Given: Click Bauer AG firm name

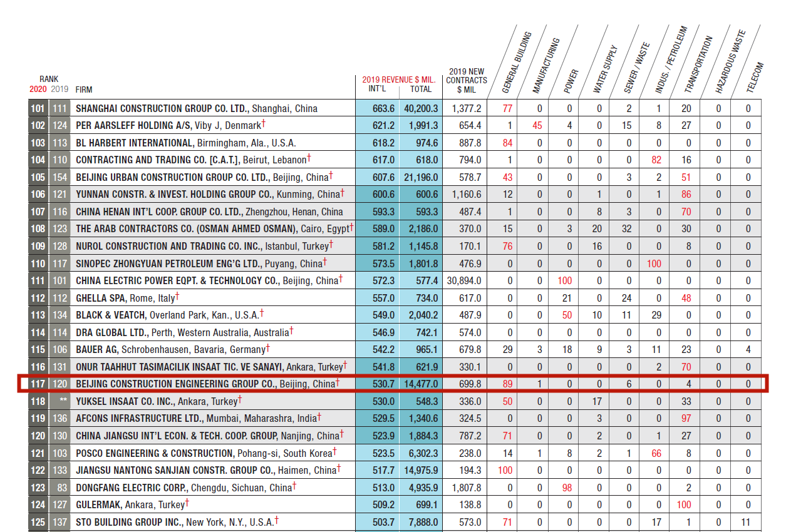Looking at the screenshot, I should click(x=97, y=349).
